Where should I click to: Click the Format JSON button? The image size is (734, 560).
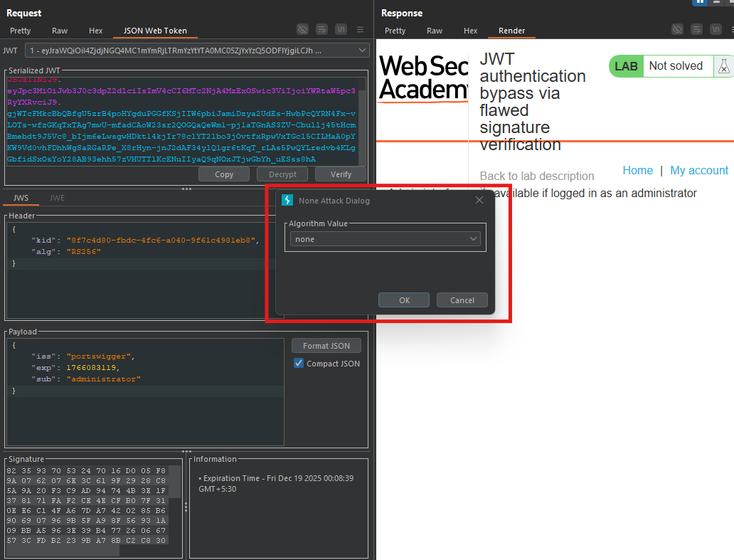click(x=326, y=346)
